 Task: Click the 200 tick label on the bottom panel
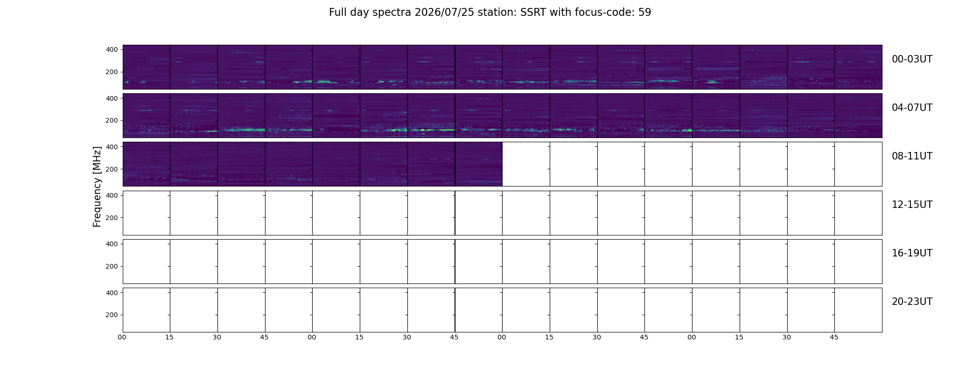coord(112,315)
